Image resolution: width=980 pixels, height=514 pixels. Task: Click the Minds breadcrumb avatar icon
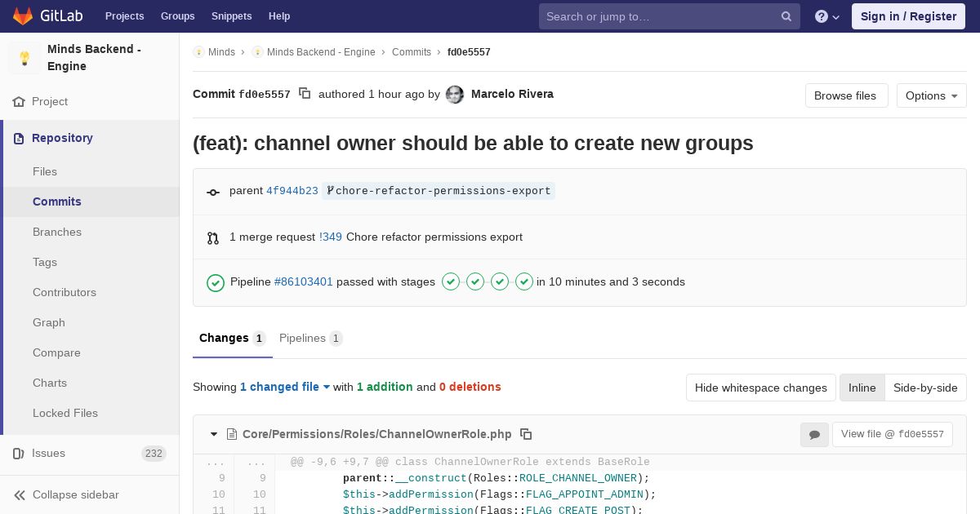pyautogui.click(x=198, y=52)
